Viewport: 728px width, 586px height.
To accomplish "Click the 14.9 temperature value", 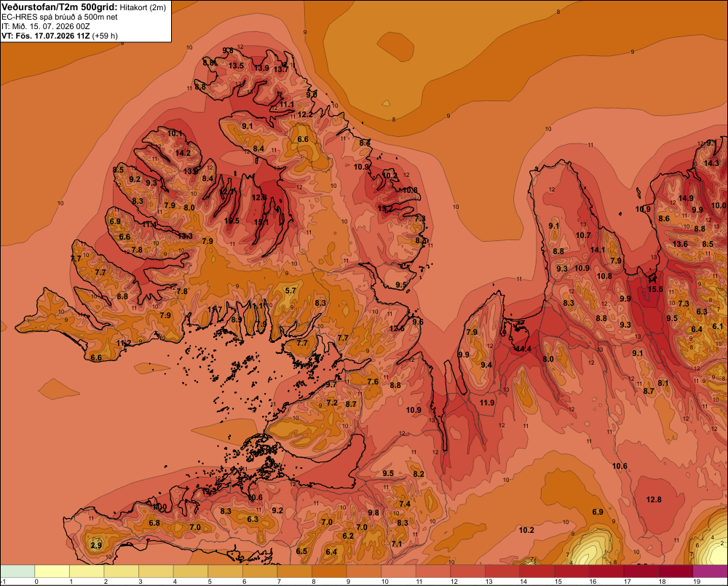I will click(x=686, y=198).
